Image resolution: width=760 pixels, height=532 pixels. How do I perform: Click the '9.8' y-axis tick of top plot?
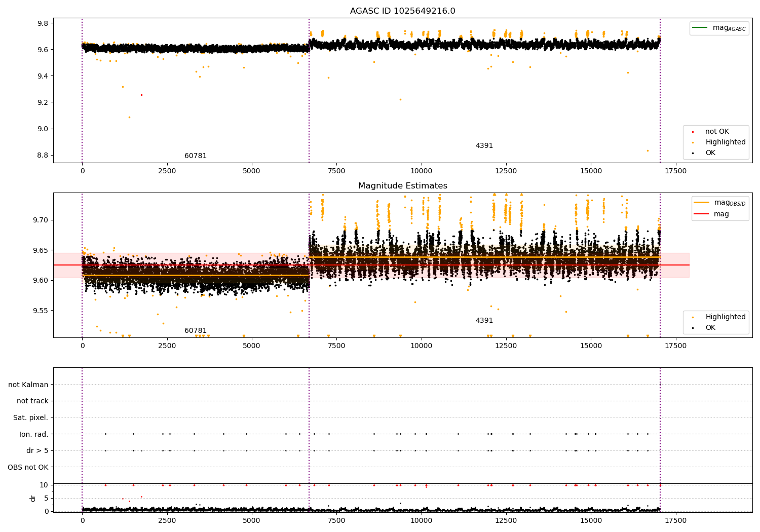(43, 23)
